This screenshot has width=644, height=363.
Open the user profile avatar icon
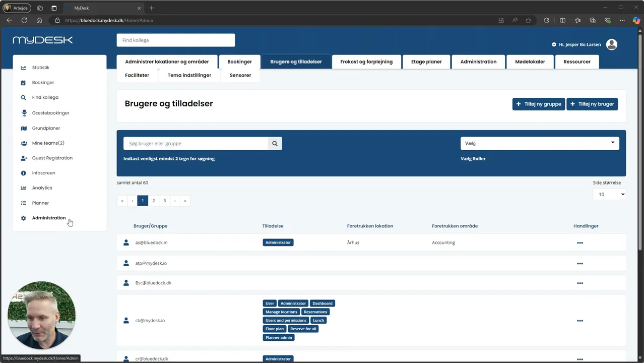(x=612, y=44)
